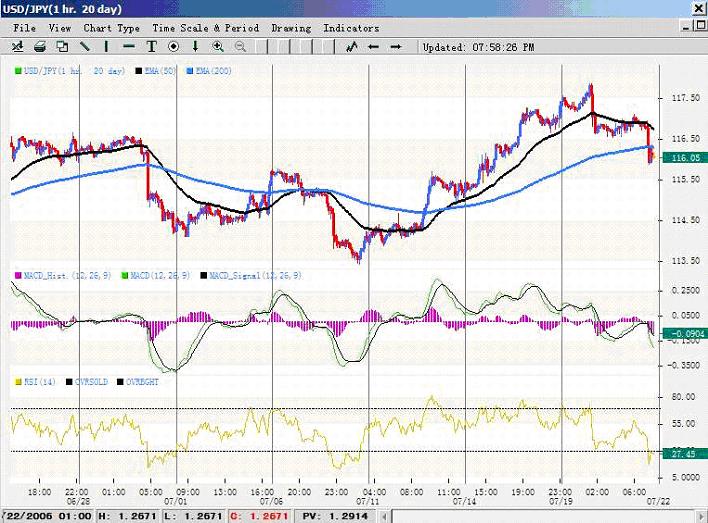The width and height of the screenshot is (708, 523).
Task: Click the zoom out magnifier icon
Action: [240, 46]
